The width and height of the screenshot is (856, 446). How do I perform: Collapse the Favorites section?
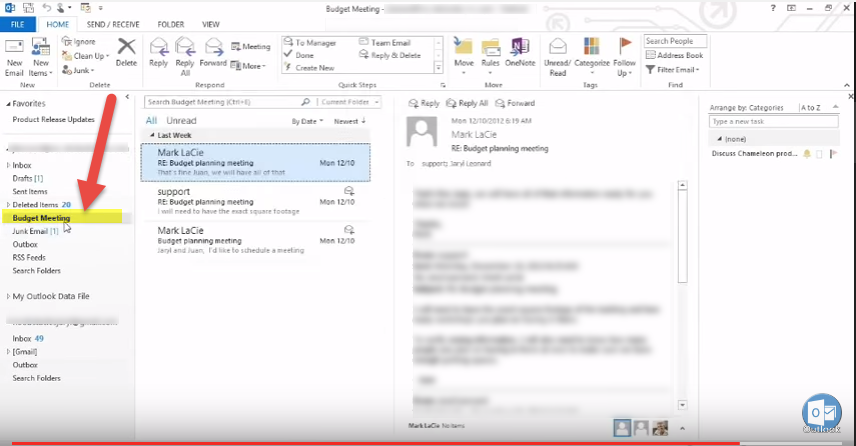coord(8,103)
